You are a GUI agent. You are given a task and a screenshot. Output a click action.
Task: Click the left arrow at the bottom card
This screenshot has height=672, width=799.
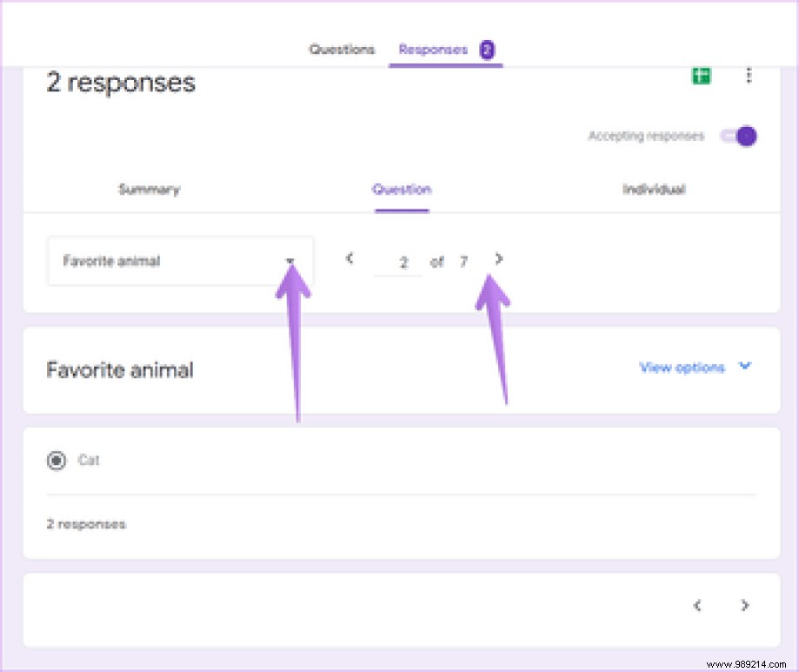(696, 605)
